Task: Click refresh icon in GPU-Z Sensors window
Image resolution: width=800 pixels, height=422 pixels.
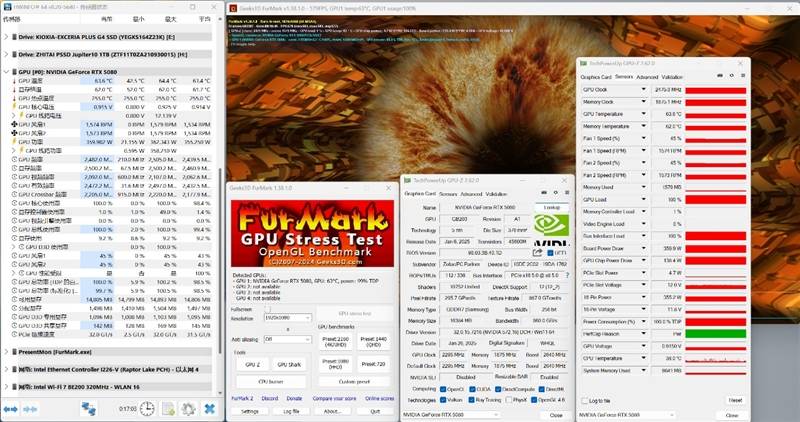Action: [732, 76]
